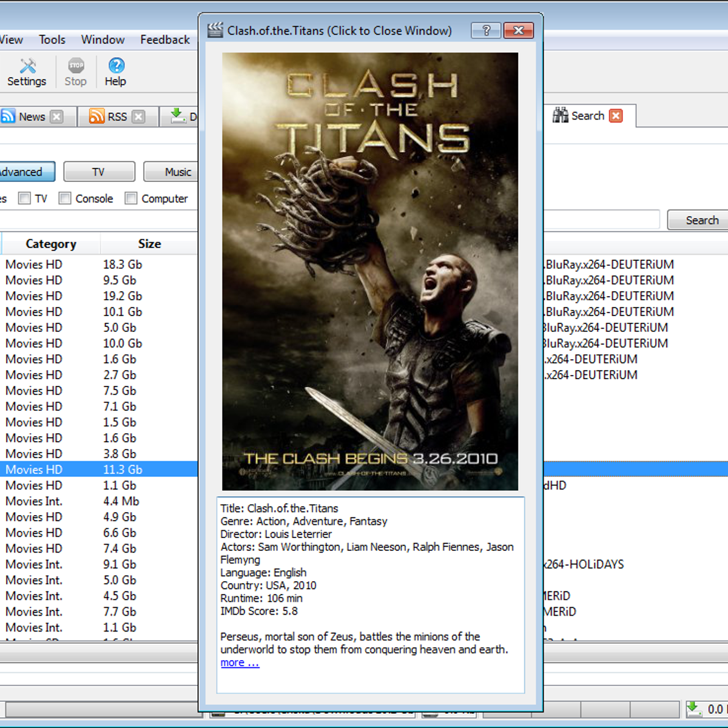Select the 18.3 Gb Movies HD row
The image size is (728, 728).
[x=99, y=265]
